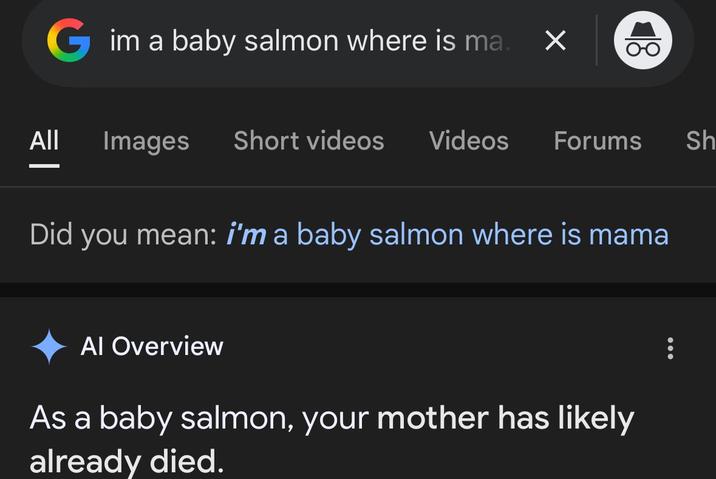Switch to the Forums tab
Viewport: 716px width, 479px height.
(598, 141)
